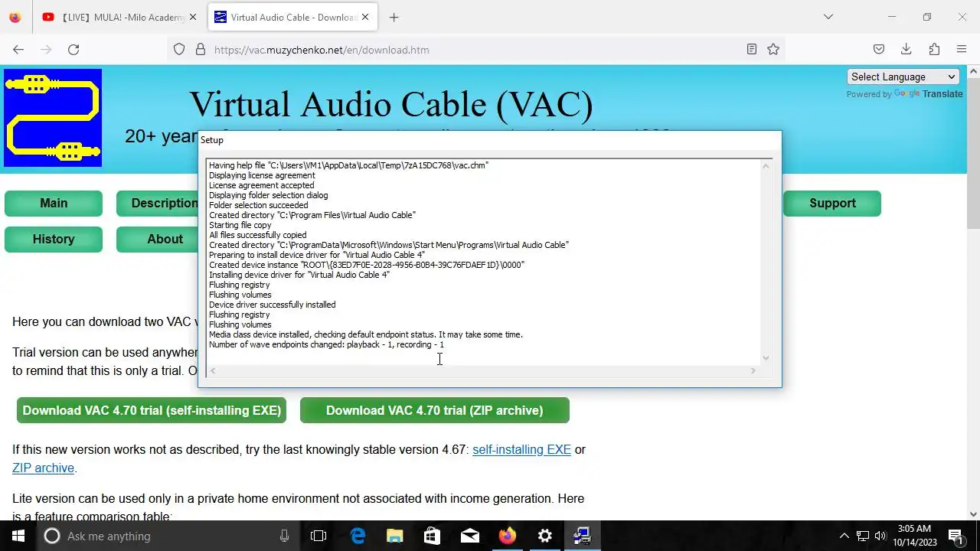Screen dimensions: 980x551
Task: Open File Explorer from taskbar
Action: point(395,536)
